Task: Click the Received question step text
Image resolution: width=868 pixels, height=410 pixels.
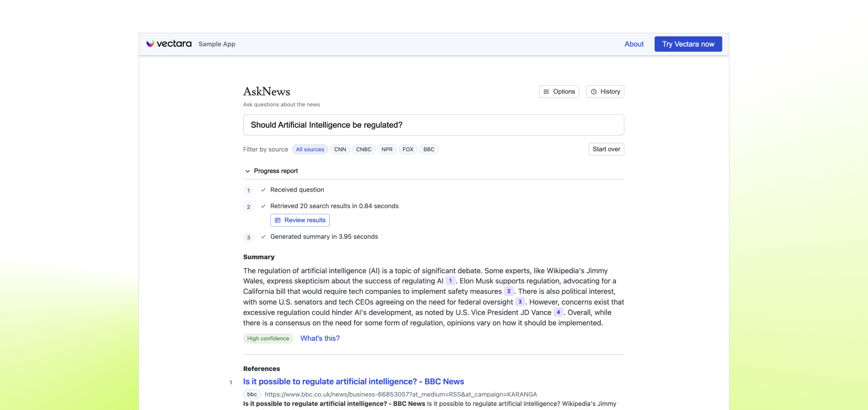Action: point(297,190)
